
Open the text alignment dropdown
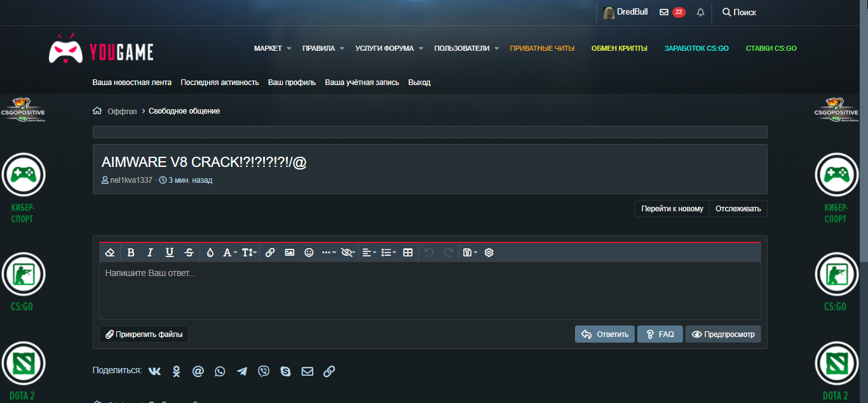click(369, 253)
